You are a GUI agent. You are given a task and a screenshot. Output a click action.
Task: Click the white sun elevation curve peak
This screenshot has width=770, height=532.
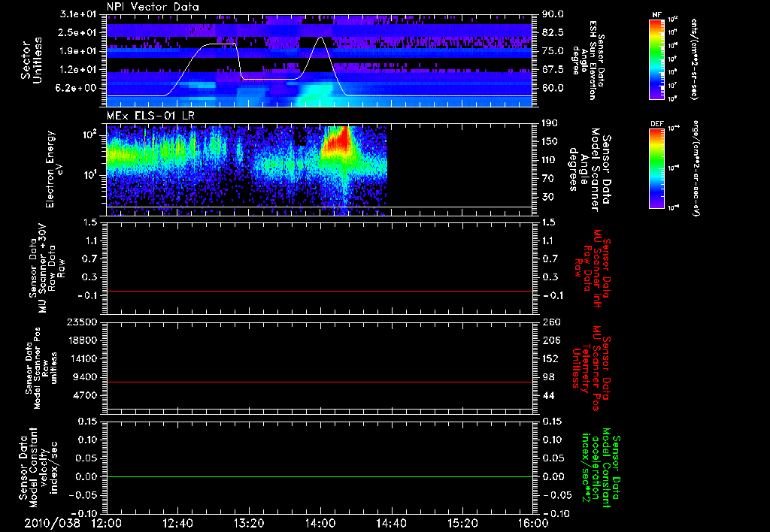pyautogui.click(x=320, y=38)
